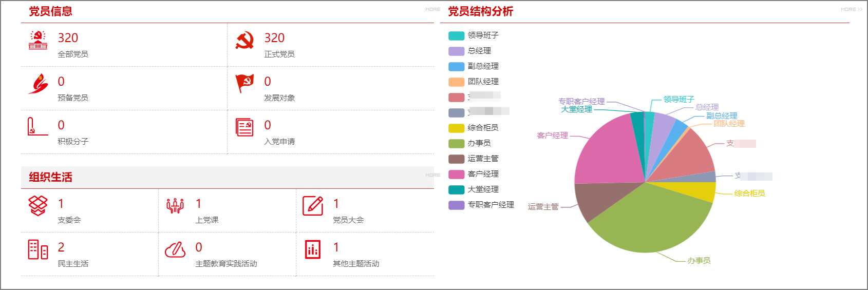Open MORE link beside 党员信息 header
The width and height of the screenshot is (868, 290).
[x=432, y=9]
